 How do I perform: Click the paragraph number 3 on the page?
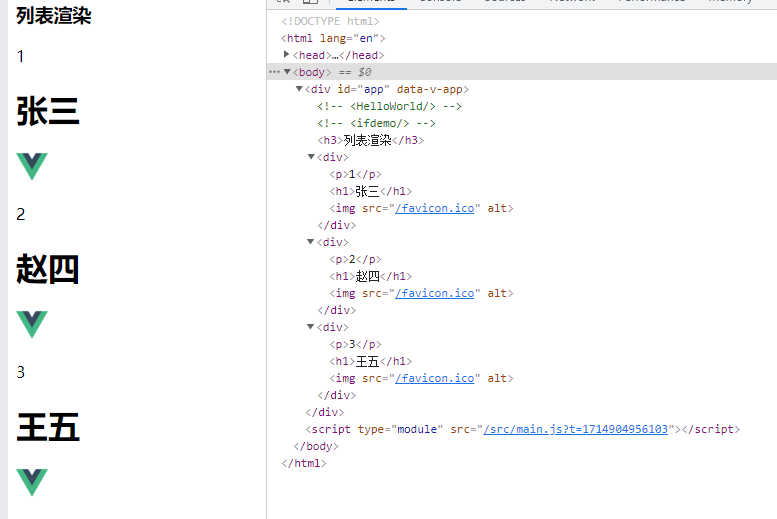click(x=20, y=372)
